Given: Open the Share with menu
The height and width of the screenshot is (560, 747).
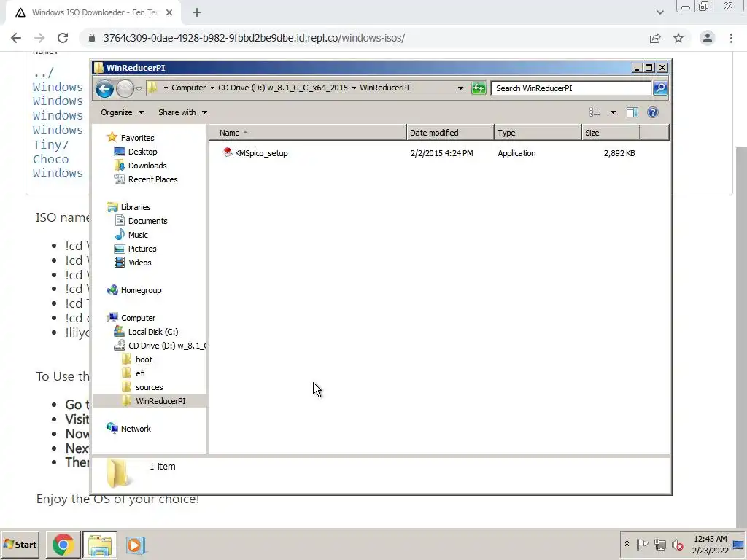Looking at the screenshot, I should click(182, 112).
